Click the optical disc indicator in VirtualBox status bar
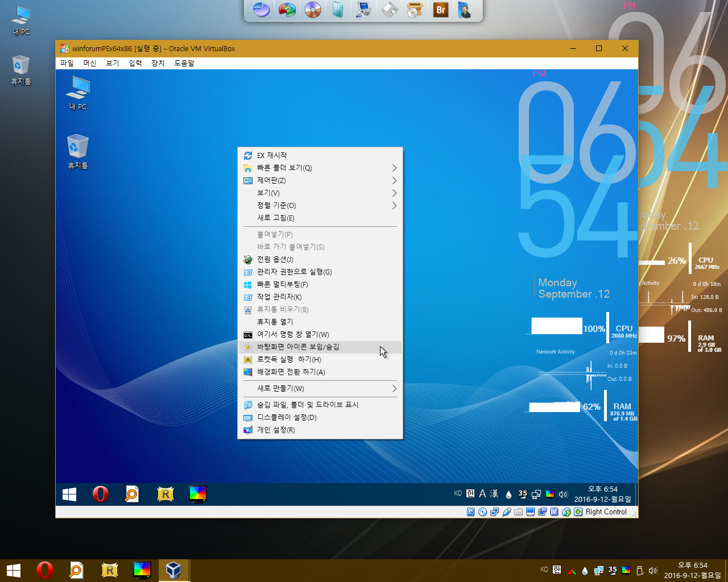 (482, 512)
